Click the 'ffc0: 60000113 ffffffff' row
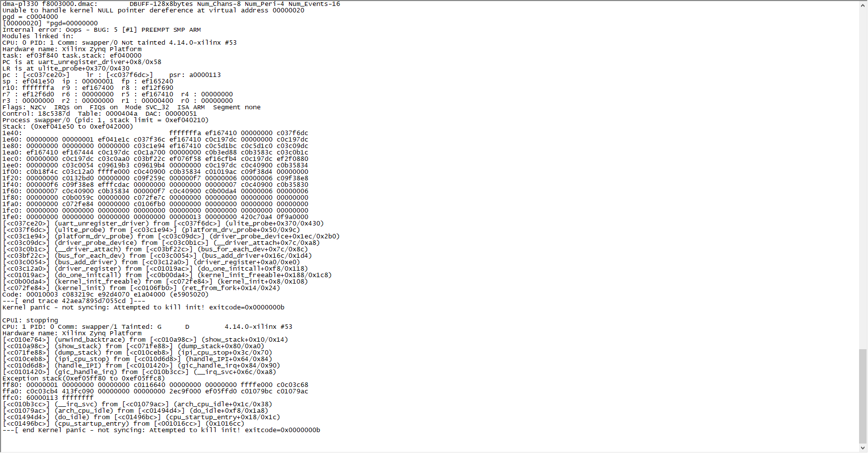 point(48,398)
